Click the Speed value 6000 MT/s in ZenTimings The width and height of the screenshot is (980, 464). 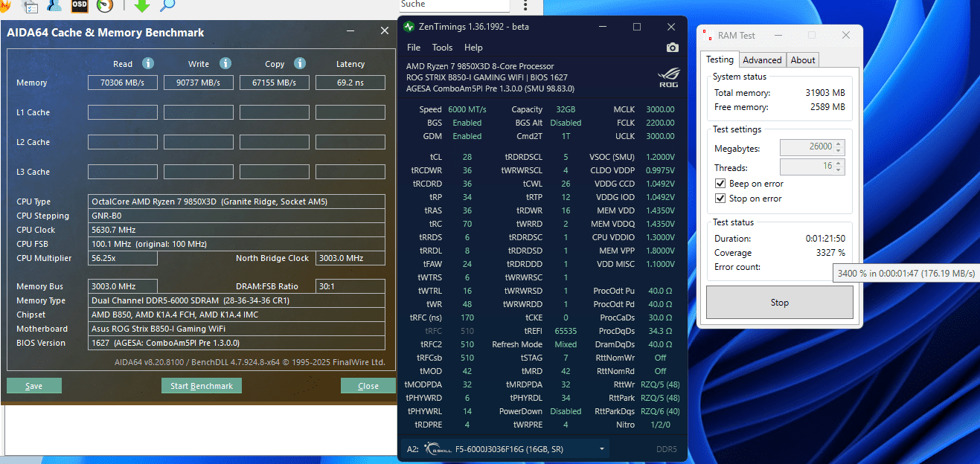tap(467, 109)
